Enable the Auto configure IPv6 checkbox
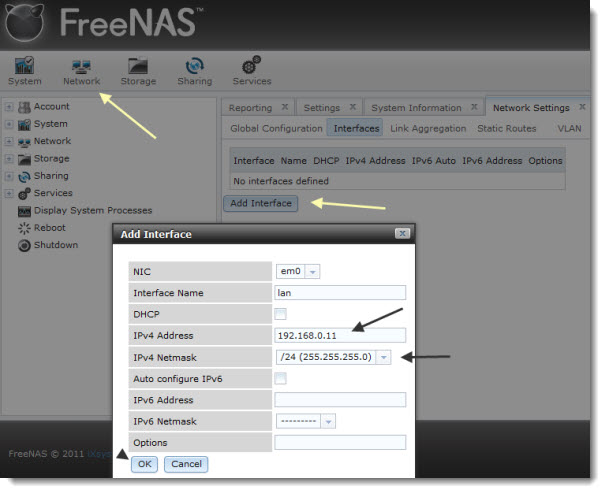The image size is (605, 493). [x=281, y=378]
